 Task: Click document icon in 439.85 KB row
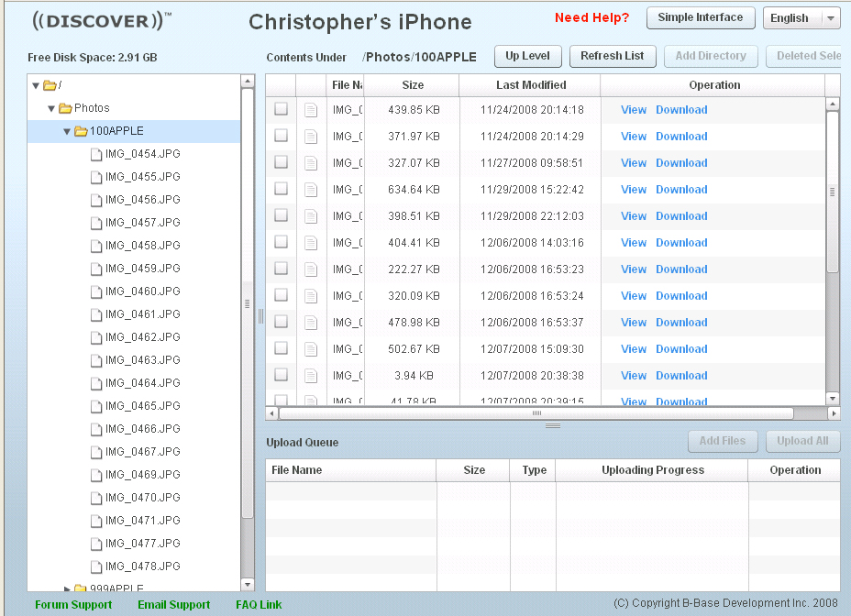click(311, 110)
